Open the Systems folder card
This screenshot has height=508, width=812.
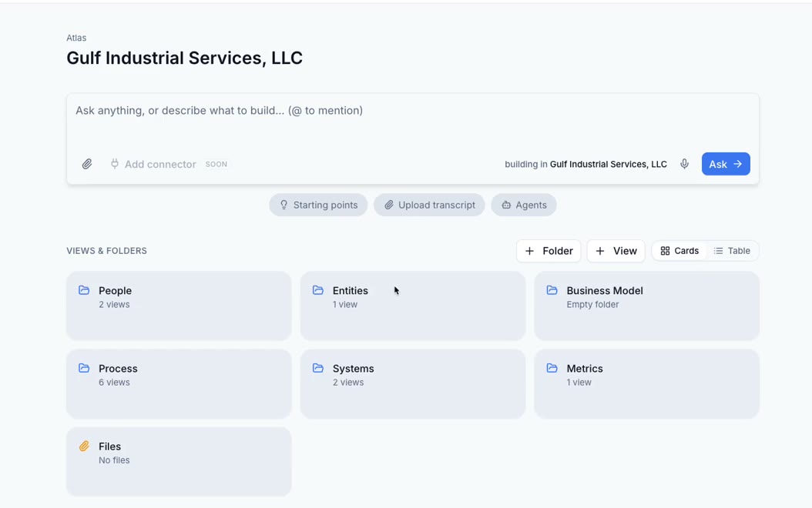(413, 384)
